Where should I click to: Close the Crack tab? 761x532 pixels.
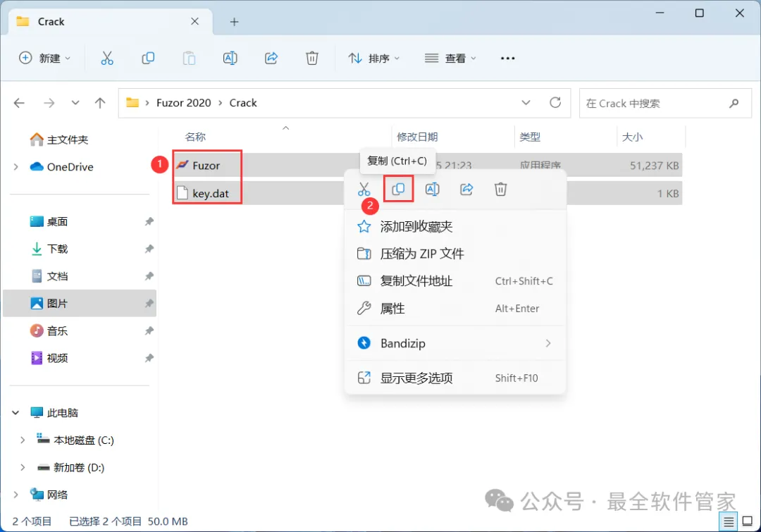(194, 21)
